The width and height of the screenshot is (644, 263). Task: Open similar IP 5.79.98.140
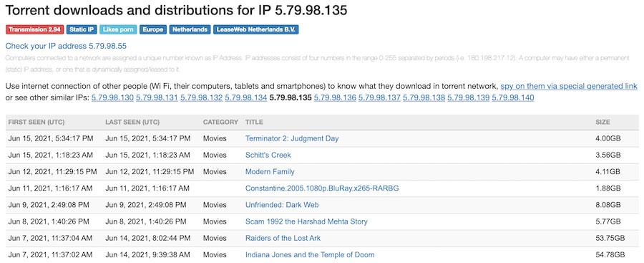point(513,98)
